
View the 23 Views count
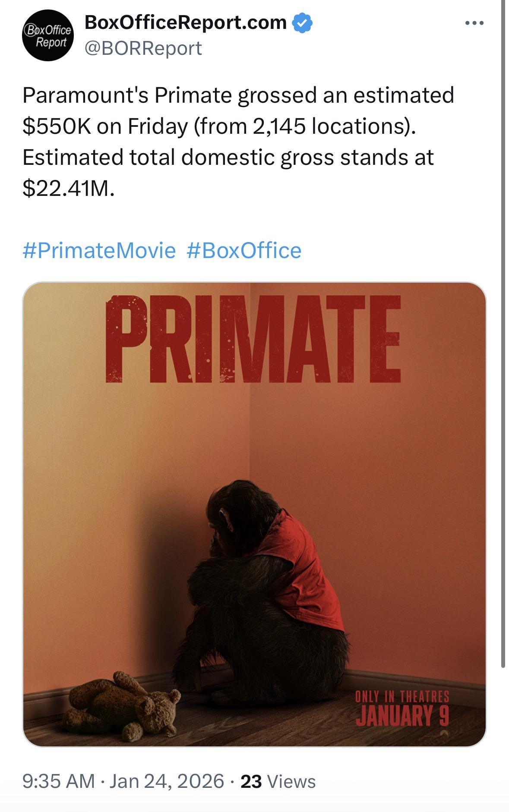(278, 781)
